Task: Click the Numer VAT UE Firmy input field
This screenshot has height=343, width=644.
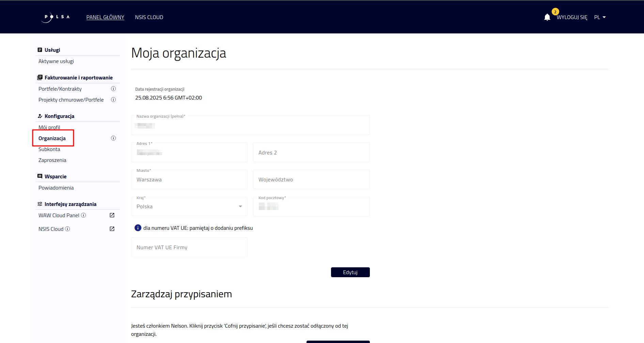Action: 189,247
